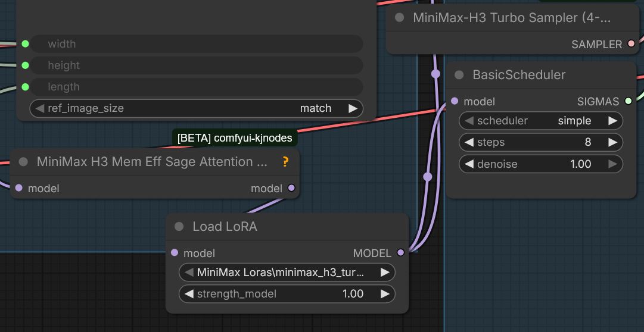The width and height of the screenshot is (644, 332).
Task: Select next LoRA file arrow
Action: (x=385, y=272)
